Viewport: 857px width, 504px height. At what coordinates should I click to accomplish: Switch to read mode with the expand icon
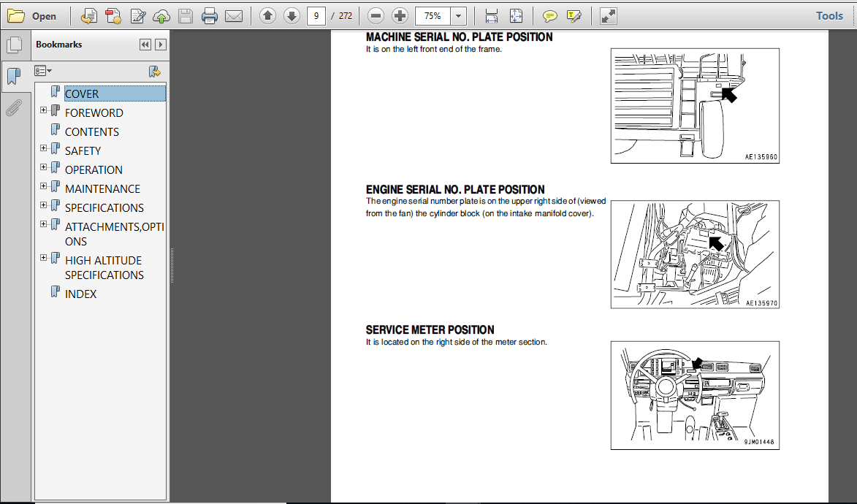pos(608,16)
